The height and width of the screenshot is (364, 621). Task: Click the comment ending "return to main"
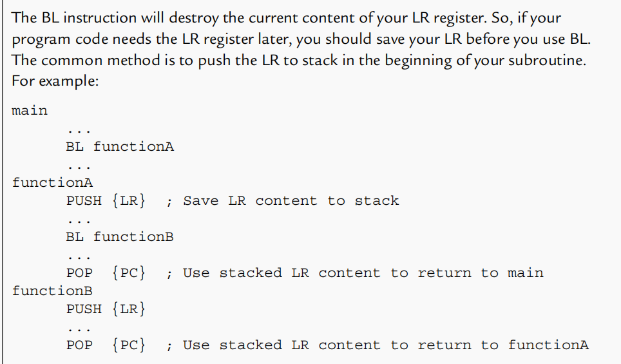[x=363, y=273]
